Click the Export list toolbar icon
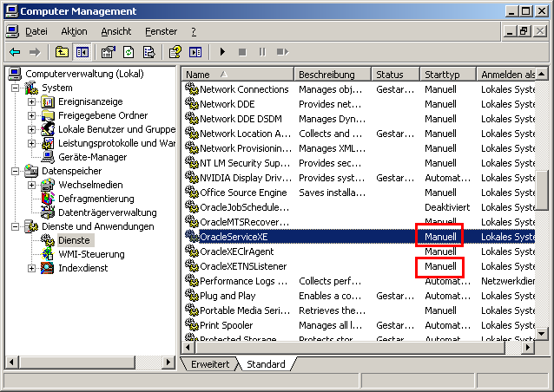The height and width of the screenshot is (392, 554). tap(148, 52)
